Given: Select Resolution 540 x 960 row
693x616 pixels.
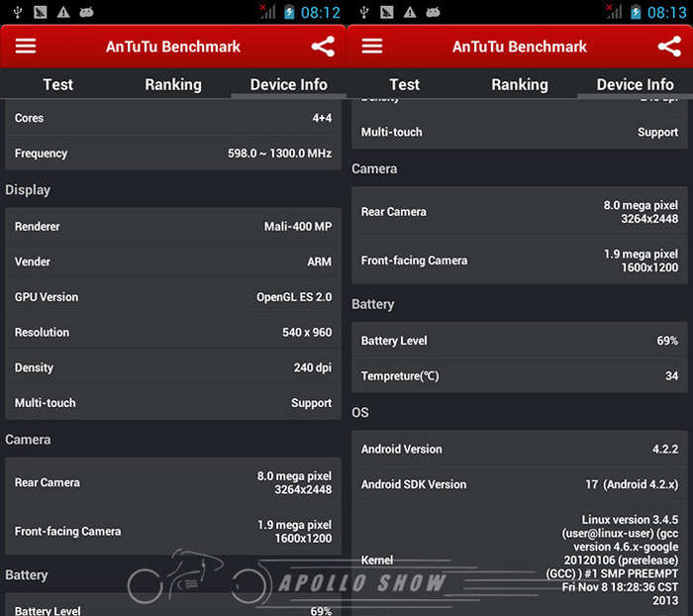Looking at the screenshot, I should [x=173, y=332].
